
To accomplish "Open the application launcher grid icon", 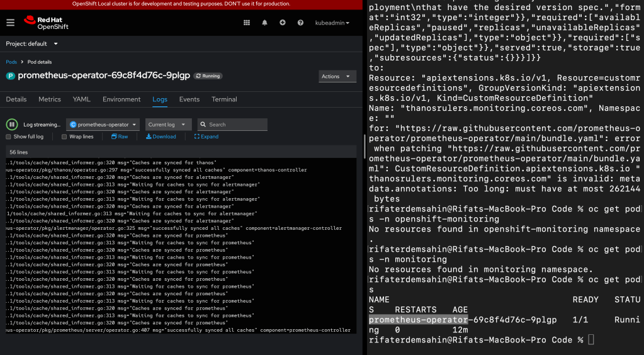I will 246,23.
